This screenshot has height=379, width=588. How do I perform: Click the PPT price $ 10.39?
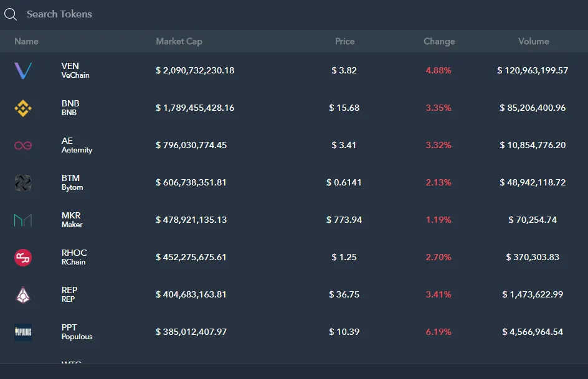(344, 332)
